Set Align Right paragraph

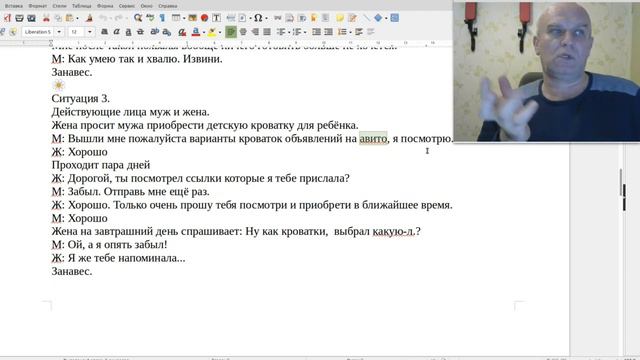click(x=255, y=32)
